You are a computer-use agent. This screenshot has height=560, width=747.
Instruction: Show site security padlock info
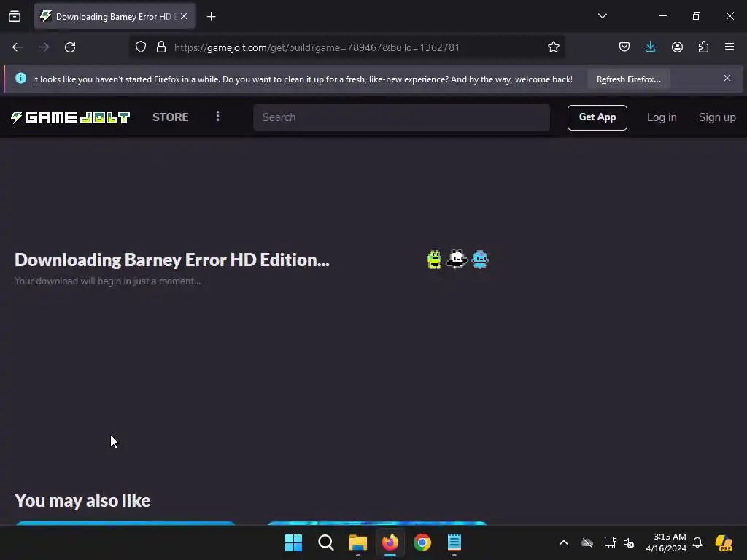161,47
